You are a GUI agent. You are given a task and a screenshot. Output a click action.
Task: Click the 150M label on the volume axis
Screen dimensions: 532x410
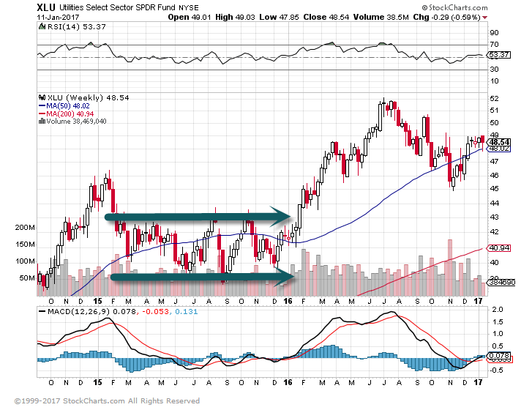coord(25,245)
